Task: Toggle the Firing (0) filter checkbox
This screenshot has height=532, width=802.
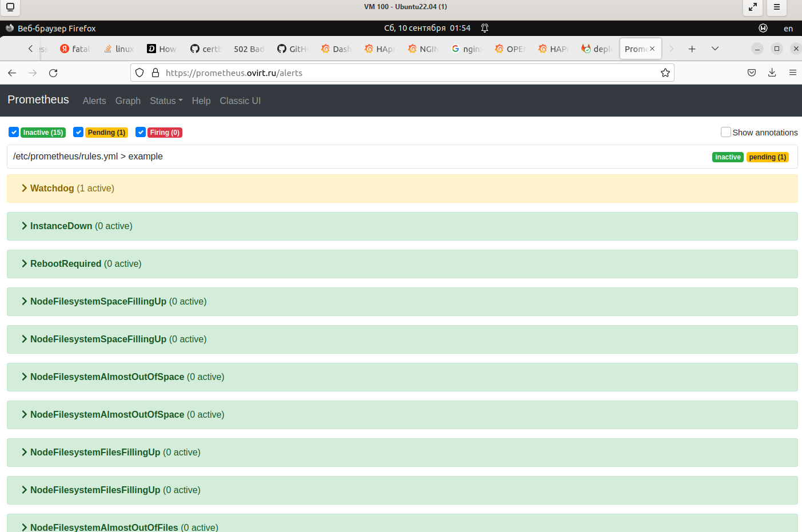Action: (x=141, y=132)
